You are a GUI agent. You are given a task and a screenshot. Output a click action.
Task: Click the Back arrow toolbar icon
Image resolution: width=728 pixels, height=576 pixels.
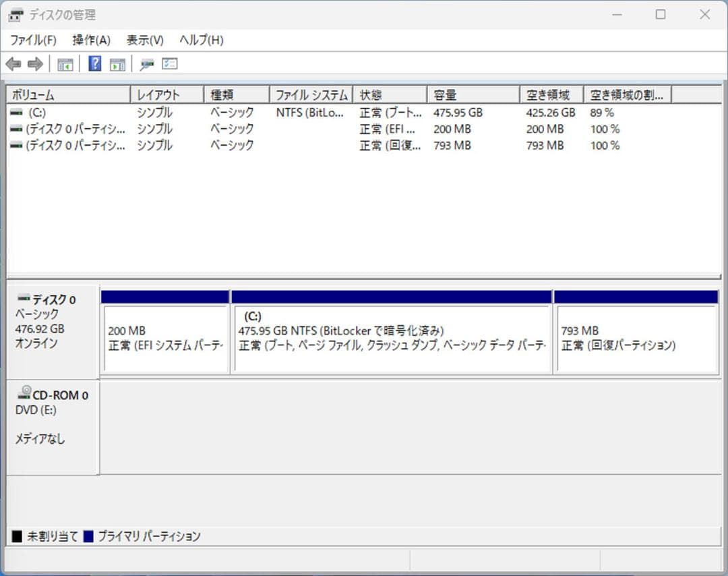(14, 63)
